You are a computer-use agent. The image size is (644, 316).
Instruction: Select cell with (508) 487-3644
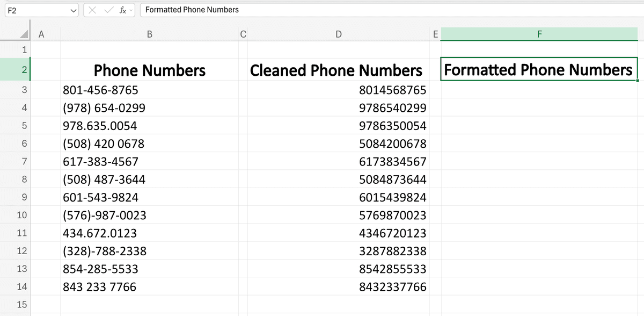click(149, 179)
